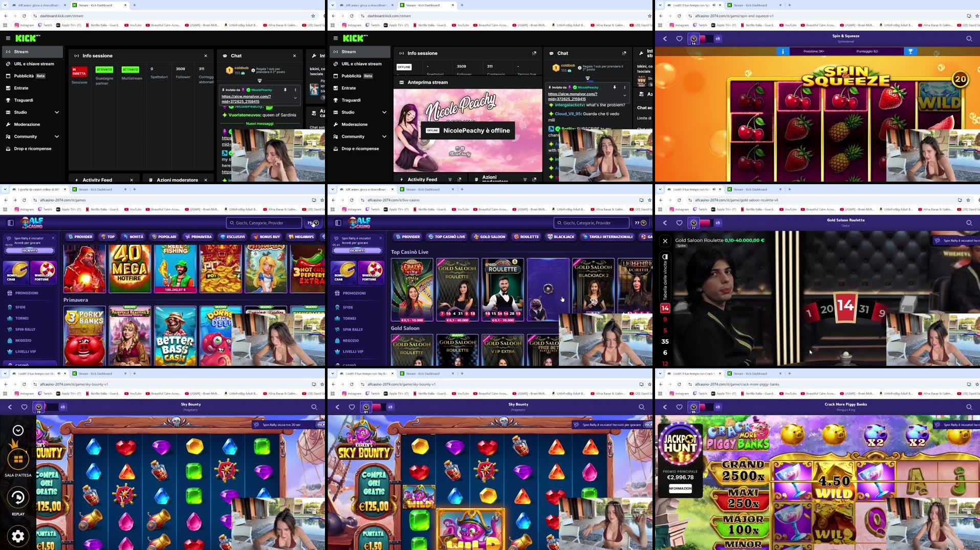
Task: Close the Activity Feed panel via its X
Action: click(132, 180)
